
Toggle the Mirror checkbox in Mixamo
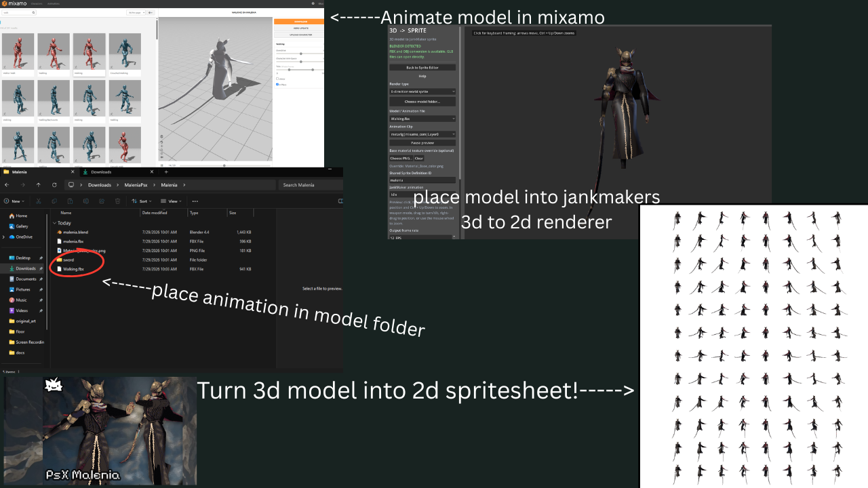click(277, 79)
